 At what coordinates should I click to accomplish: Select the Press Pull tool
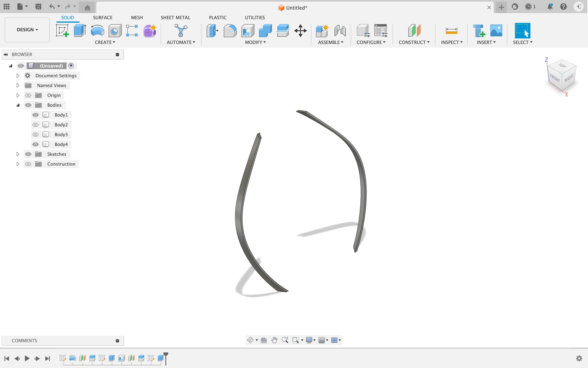point(212,31)
